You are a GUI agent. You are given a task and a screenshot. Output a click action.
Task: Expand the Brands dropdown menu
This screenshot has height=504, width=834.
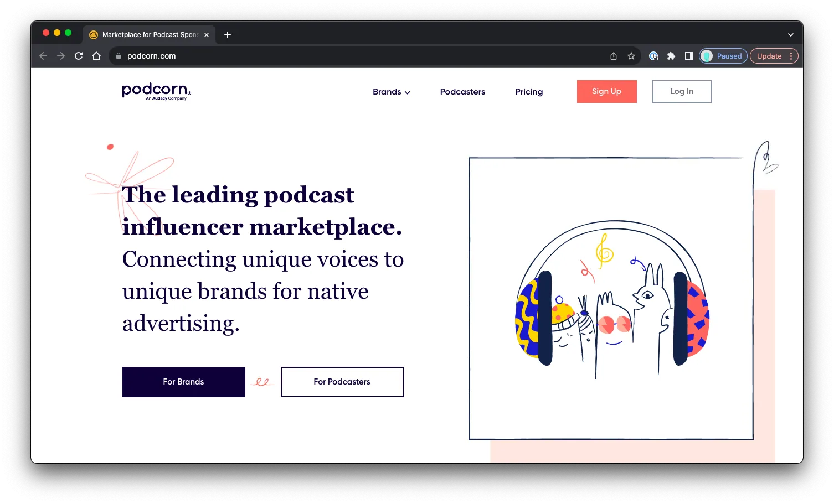pyautogui.click(x=392, y=92)
